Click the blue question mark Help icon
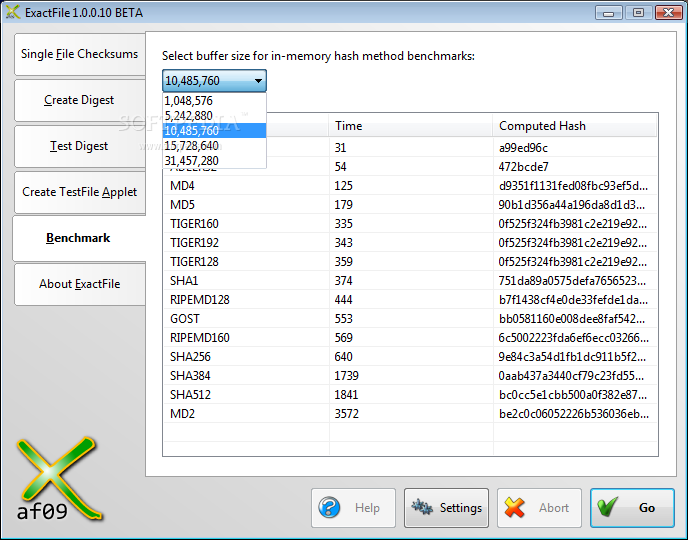The width and height of the screenshot is (688, 540). pyautogui.click(x=329, y=508)
